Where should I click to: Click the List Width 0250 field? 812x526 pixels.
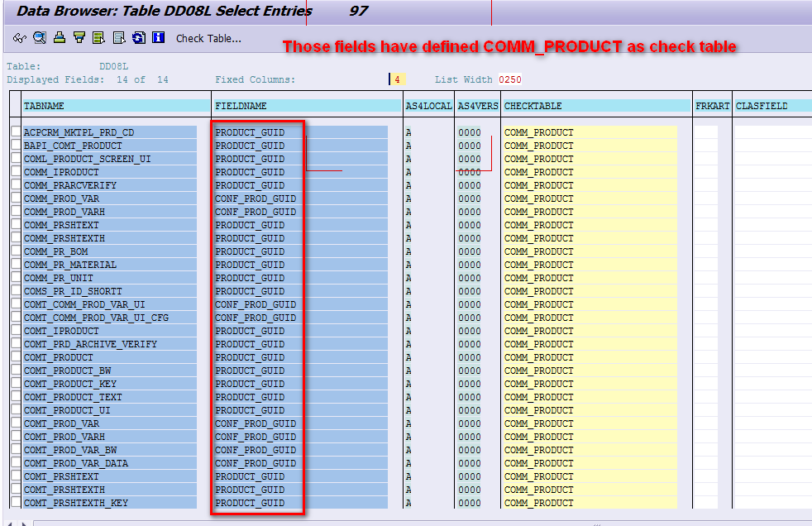(x=510, y=79)
